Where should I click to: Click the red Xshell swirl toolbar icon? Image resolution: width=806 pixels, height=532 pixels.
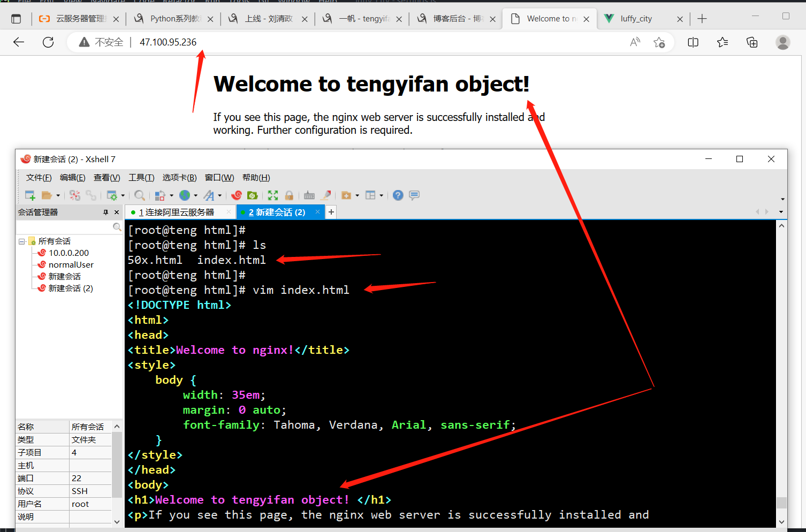tap(237, 195)
